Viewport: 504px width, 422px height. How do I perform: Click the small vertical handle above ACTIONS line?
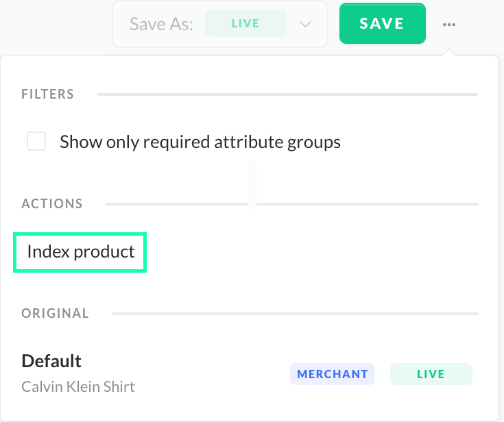[x=252, y=182]
